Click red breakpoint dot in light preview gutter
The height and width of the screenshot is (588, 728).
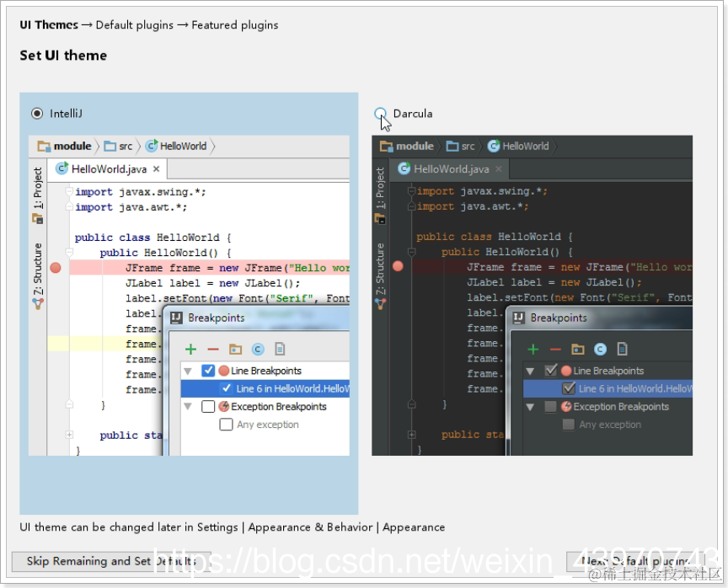point(56,267)
